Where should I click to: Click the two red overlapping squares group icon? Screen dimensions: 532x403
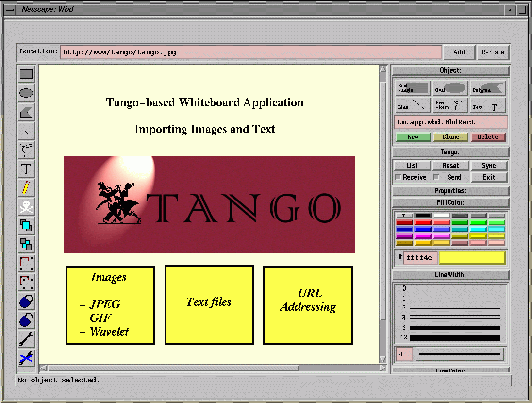[x=26, y=264]
